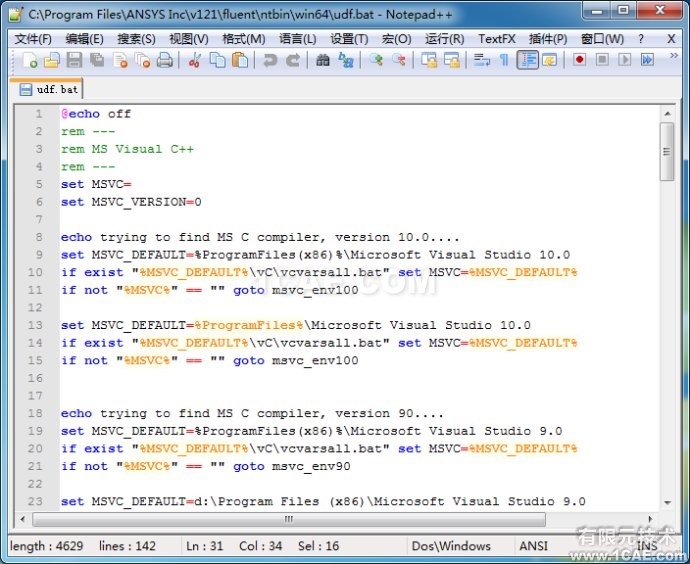Open the TextFX menu
This screenshot has width=690, height=564.
coord(497,39)
